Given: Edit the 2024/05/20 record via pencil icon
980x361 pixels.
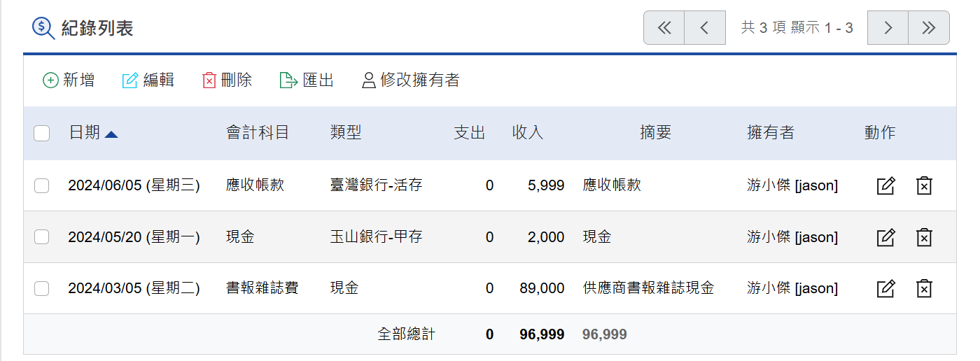Looking at the screenshot, I should (886, 237).
